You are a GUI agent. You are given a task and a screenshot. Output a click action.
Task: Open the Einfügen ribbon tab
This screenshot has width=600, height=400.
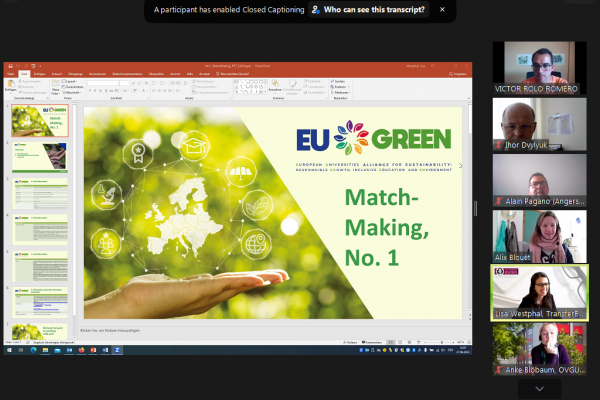[x=39, y=74]
